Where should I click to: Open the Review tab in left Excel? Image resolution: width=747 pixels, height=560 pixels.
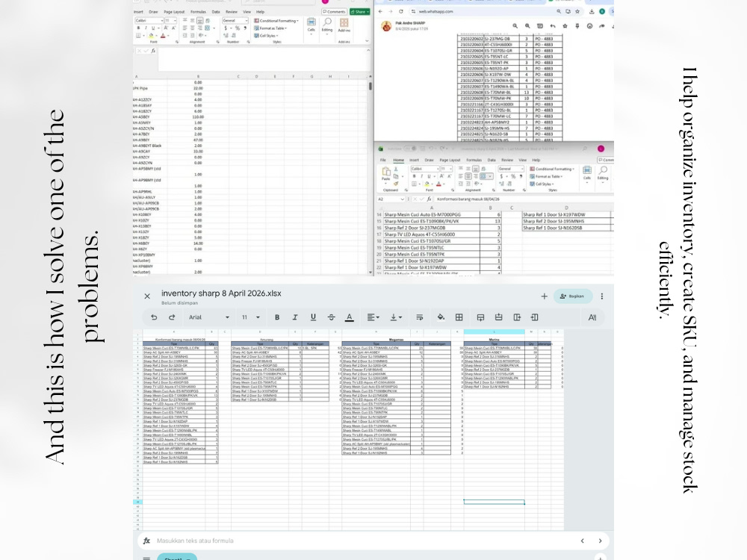click(232, 12)
